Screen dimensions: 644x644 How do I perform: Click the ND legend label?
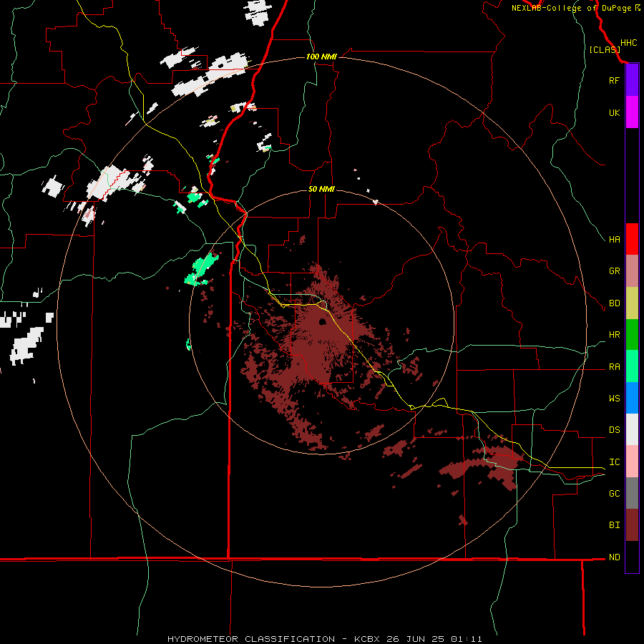[614, 557]
